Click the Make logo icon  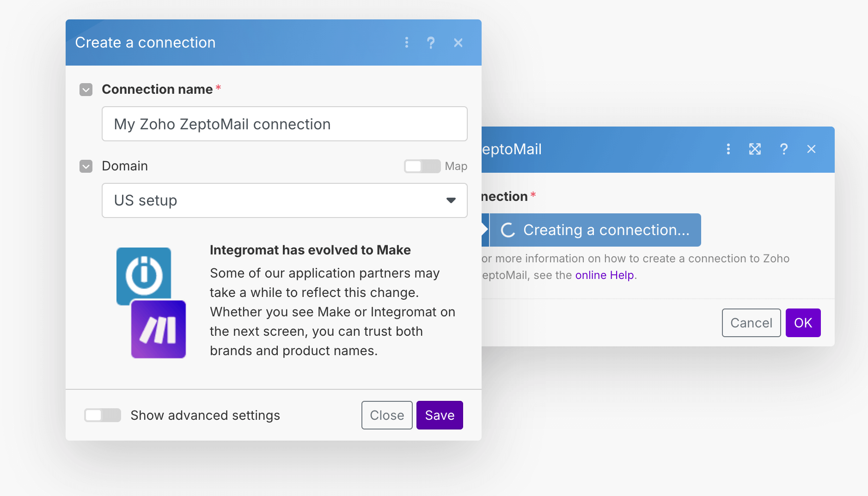(x=159, y=329)
